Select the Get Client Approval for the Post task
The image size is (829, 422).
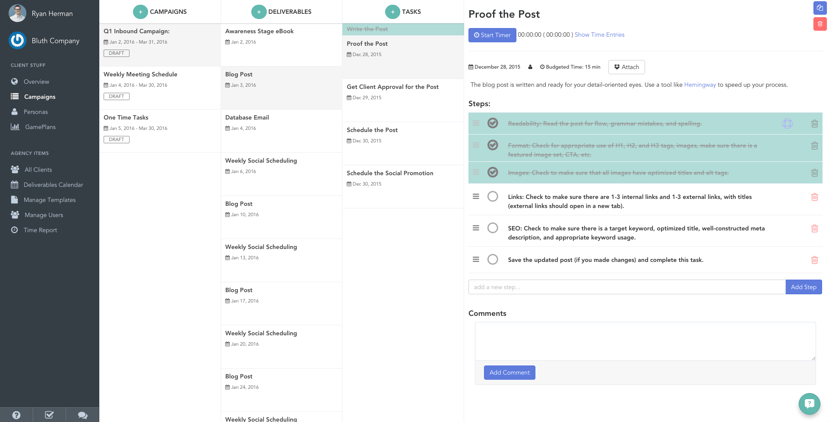403,100
